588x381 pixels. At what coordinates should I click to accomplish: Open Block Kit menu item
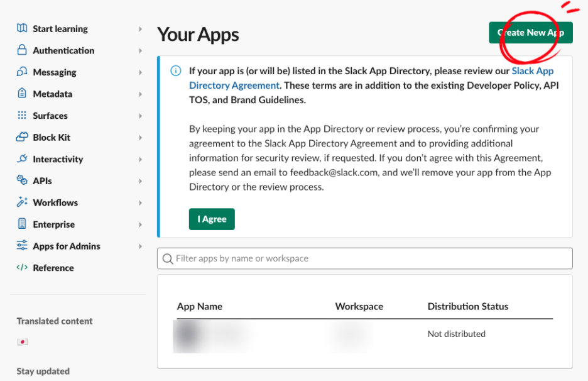(x=52, y=138)
